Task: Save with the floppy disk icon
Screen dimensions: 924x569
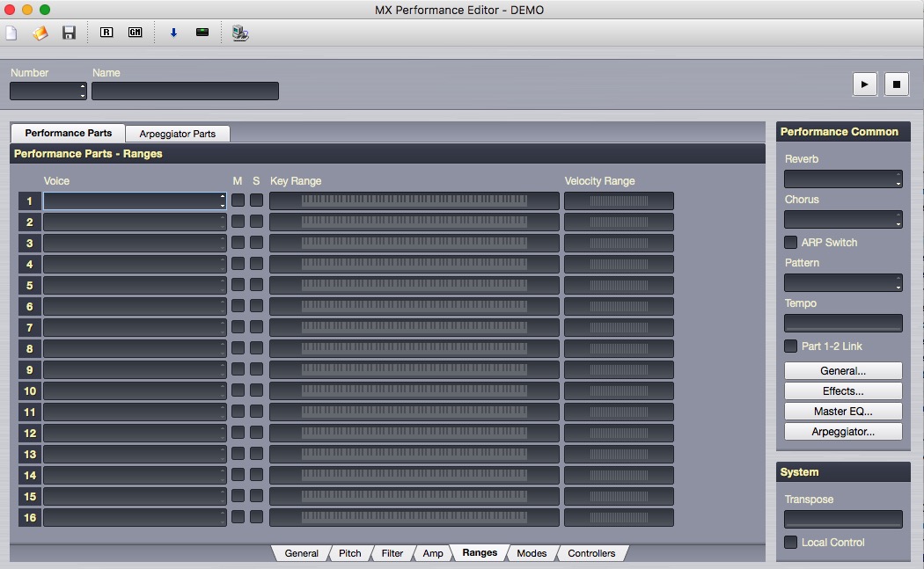Action: tap(69, 33)
